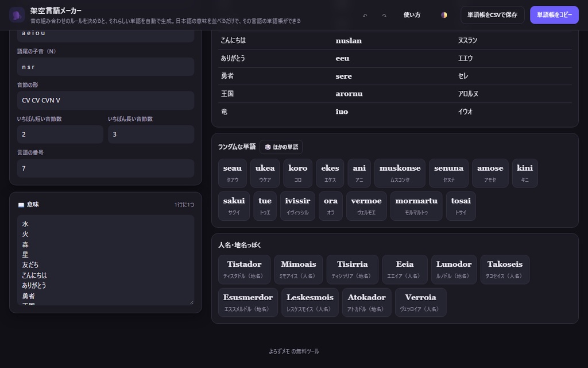Click the undo arrow icon

pos(365,16)
